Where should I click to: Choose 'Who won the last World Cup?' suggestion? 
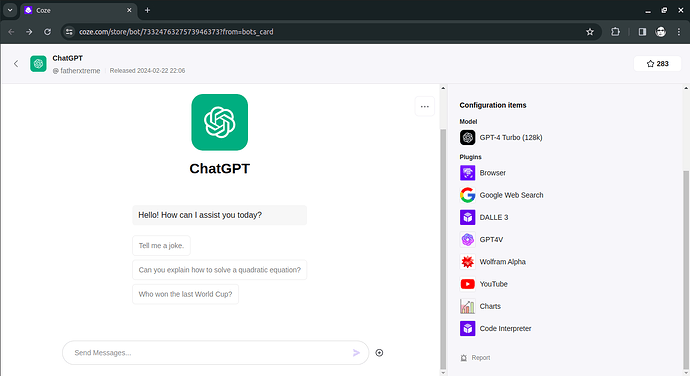point(185,294)
